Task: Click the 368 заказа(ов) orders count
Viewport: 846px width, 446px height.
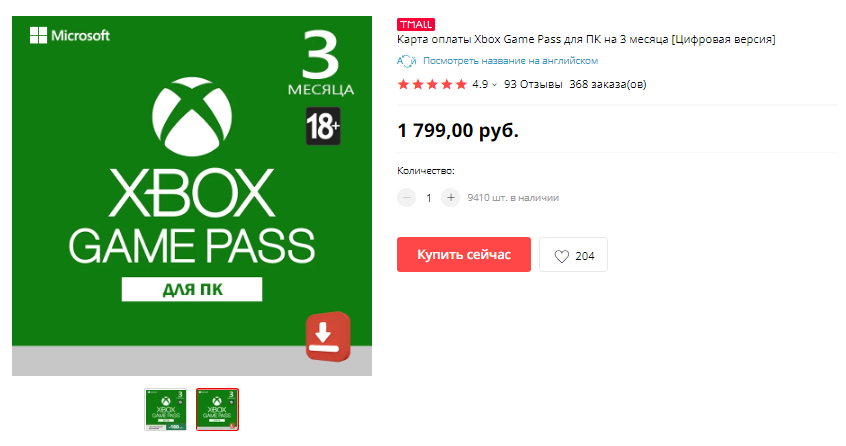Action: click(608, 84)
